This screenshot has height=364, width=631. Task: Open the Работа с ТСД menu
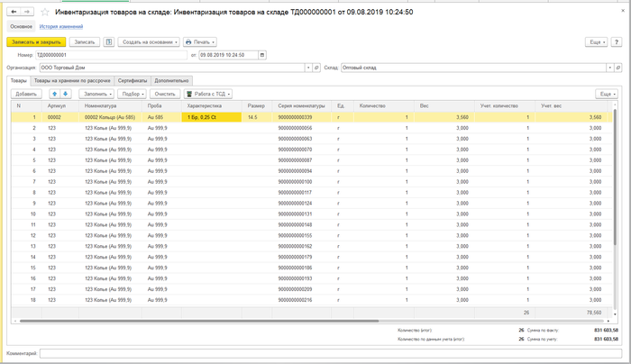(208, 94)
